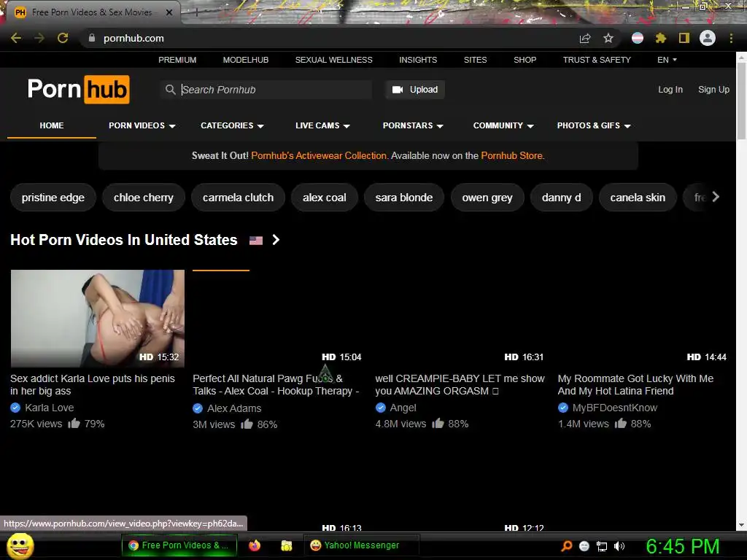Click the thumbs-up icon beside 1.4M views
Screen dimensions: 747x560
pyautogui.click(x=620, y=423)
